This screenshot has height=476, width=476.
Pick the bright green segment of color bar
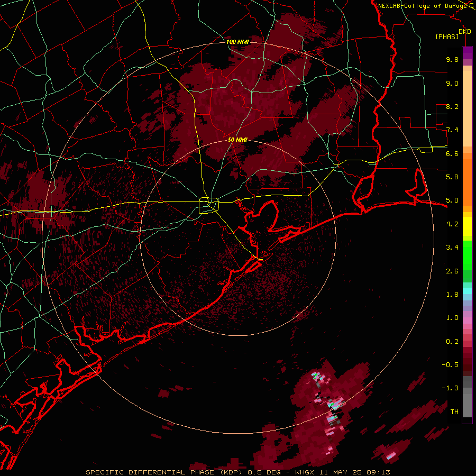click(467, 255)
